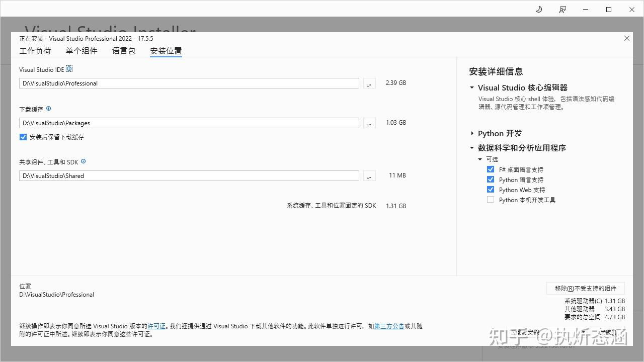Click the info icon beside 共享组件、工具和 SDK
The height and width of the screenshot is (362, 644).
(83, 161)
